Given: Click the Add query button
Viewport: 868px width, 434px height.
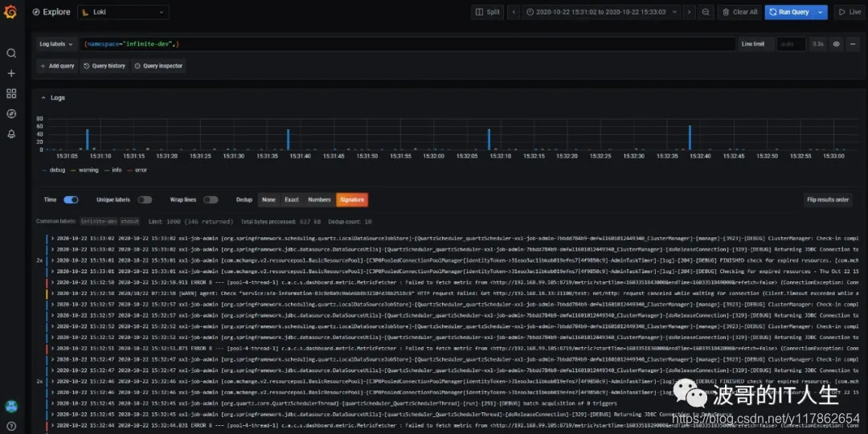Looking at the screenshot, I should point(57,66).
